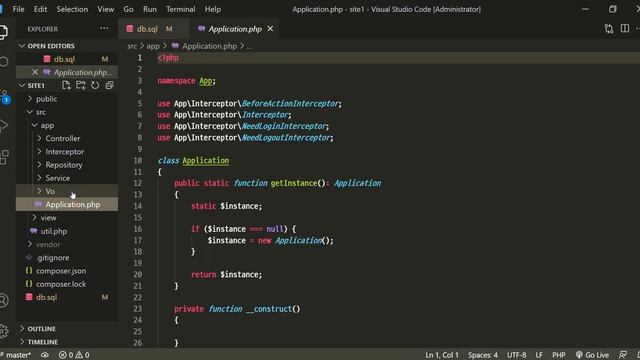Expand the Interceptor folder
The image size is (640, 360).
tap(67, 151)
